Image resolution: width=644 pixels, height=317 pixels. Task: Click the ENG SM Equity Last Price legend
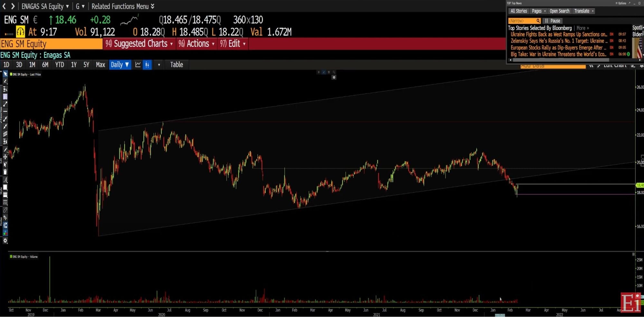click(25, 74)
